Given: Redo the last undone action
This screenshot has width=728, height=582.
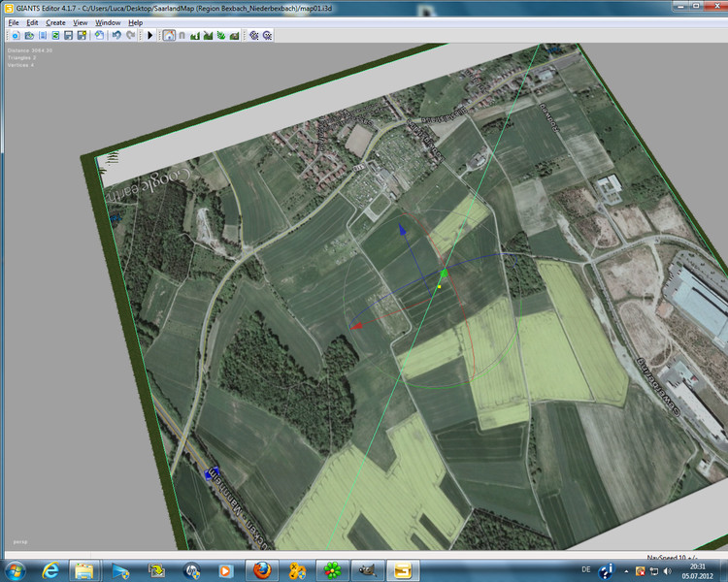Looking at the screenshot, I should click(x=130, y=35).
